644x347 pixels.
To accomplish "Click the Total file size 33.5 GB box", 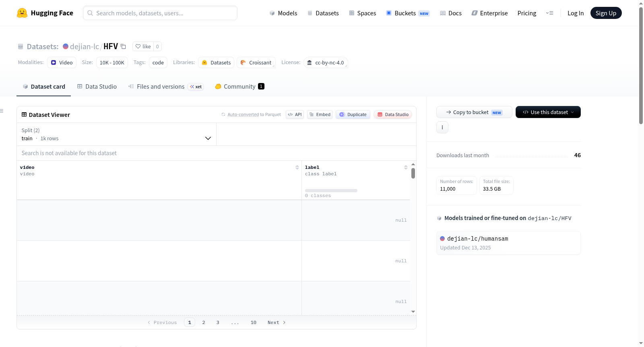I will (496, 185).
